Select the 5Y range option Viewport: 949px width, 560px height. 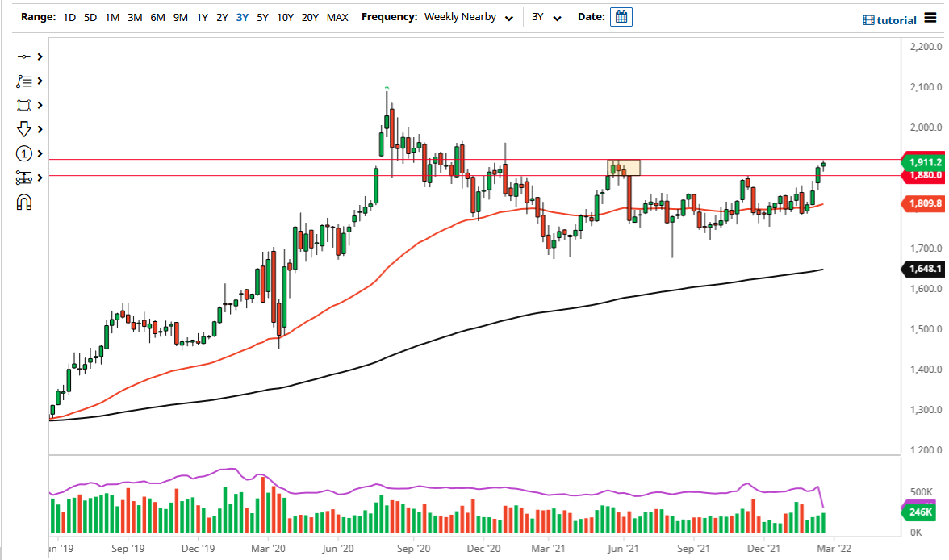(262, 16)
